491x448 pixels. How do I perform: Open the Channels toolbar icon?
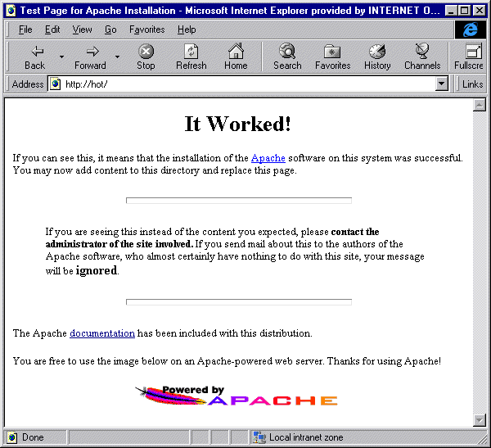pos(422,52)
